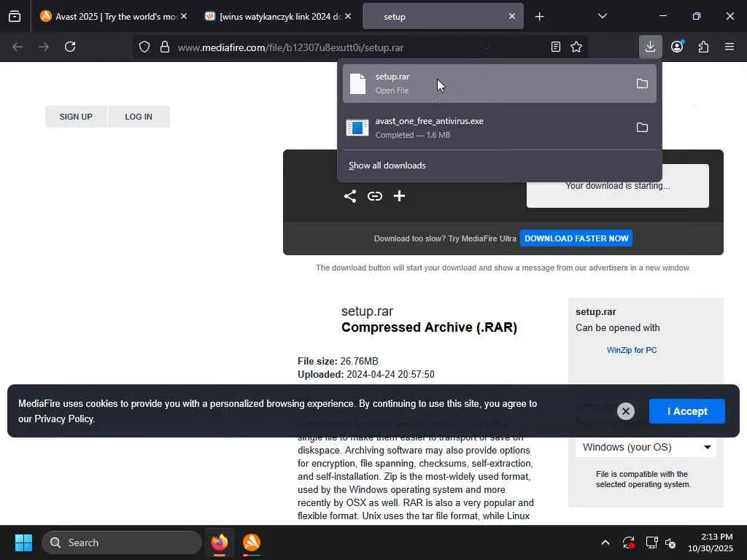The image size is (747, 560).
Task: Show site security padlock info
Action: click(x=165, y=47)
